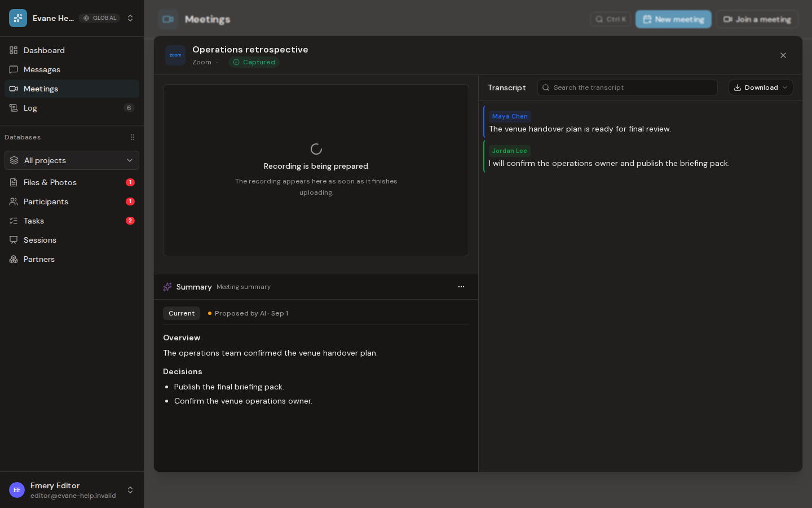This screenshot has height=508, width=812.
Task: Click the Tasks notification badge 2
Action: coord(130,221)
